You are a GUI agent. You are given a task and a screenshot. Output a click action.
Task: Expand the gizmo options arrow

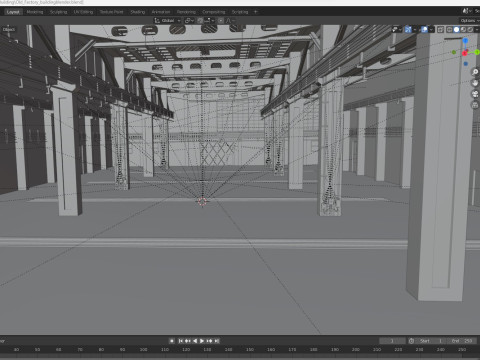[x=415, y=29]
